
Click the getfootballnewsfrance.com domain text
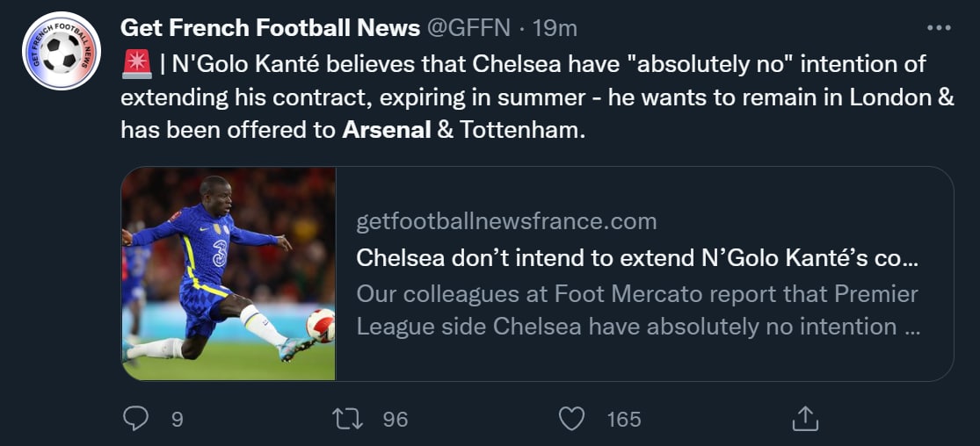506,221
